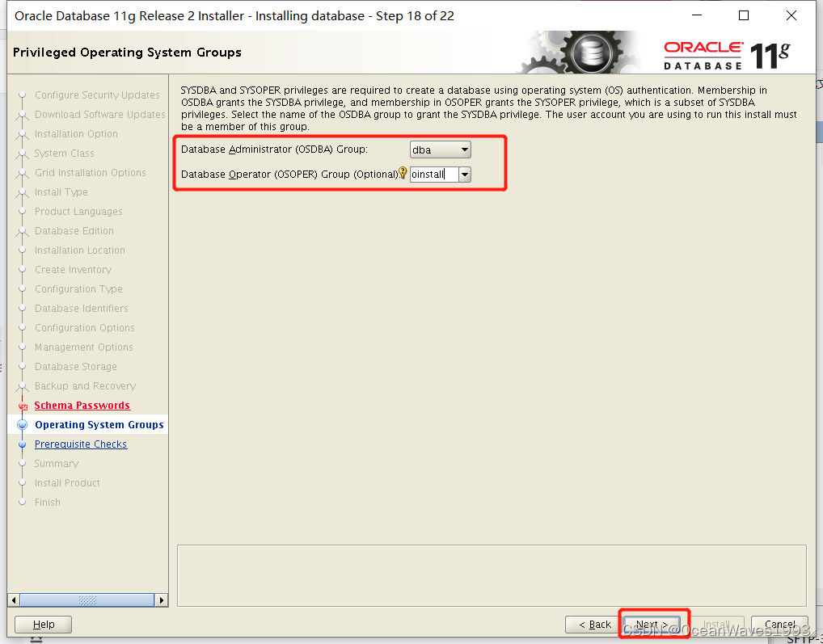Go back with the Back button
Viewport: 823px width, 644px height.
pyautogui.click(x=594, y=624)
